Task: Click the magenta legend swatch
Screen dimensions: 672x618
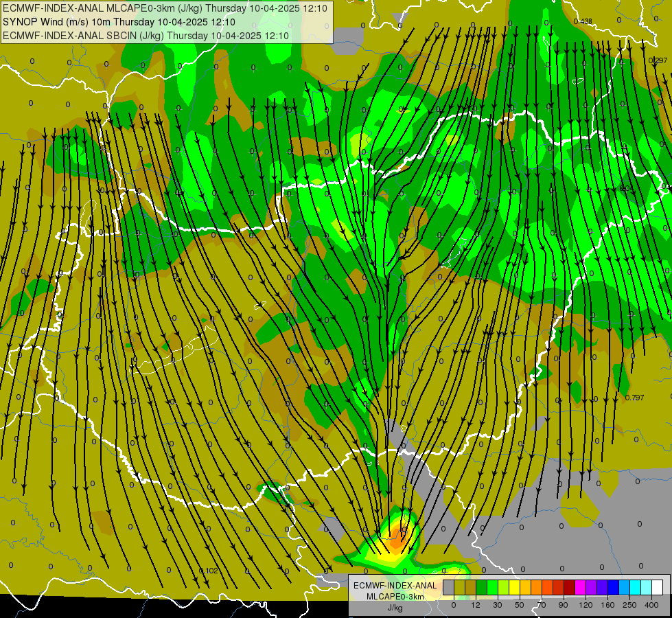Action: coord(581,587)
